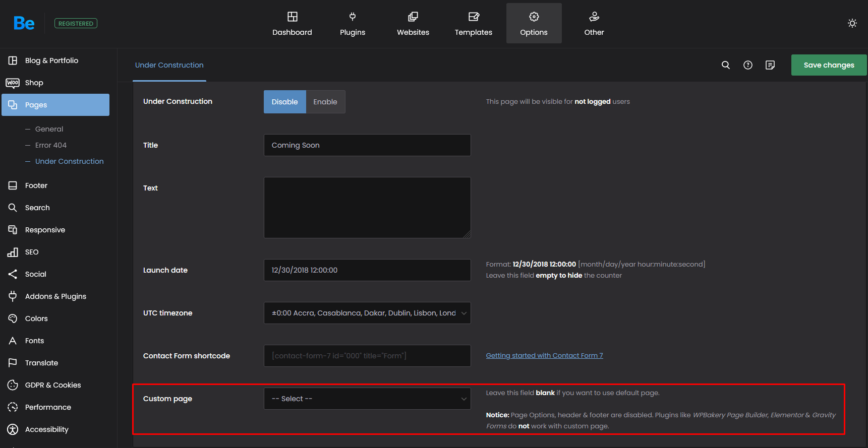Click the Blog & Portfolio sidebar icon
Viewport: 868px width, 448px height.
pyautogui.click(x=13, y=60)
